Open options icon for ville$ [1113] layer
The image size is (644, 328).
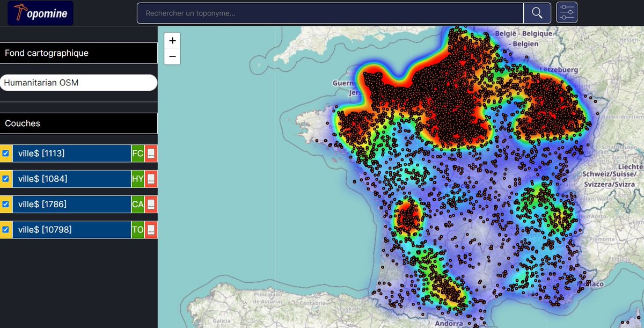tap(151, 153)
